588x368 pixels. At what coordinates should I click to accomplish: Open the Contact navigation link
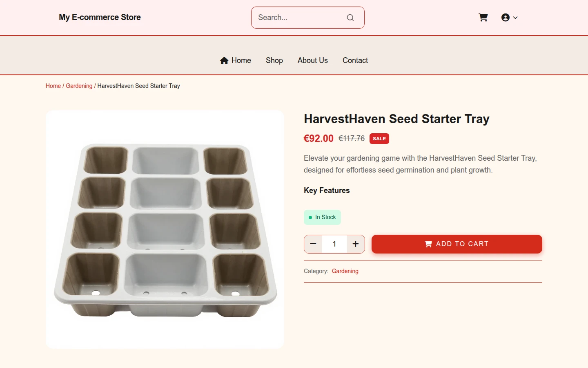pos(355,61)
